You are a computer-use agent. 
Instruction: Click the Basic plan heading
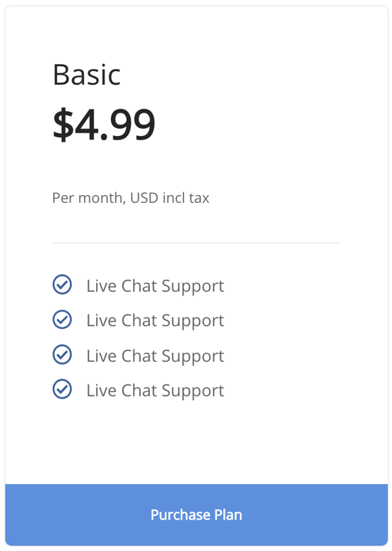point(87,75)
